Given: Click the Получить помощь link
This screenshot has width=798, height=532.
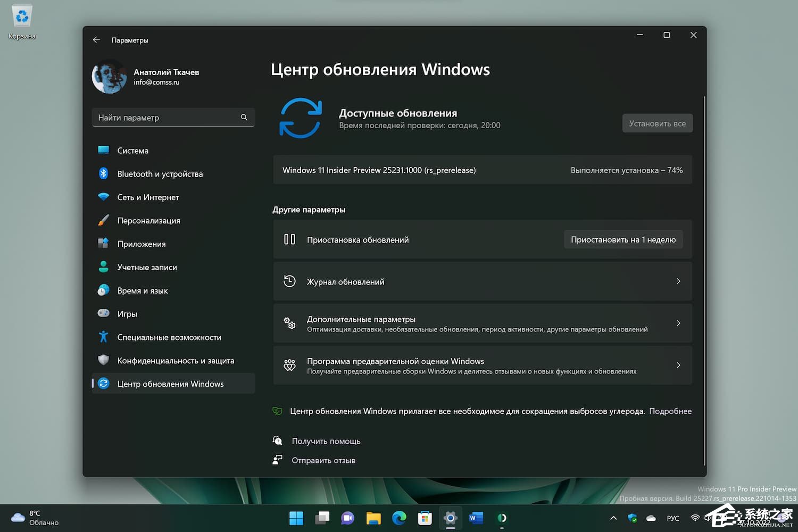Looking at the screenshot, I should pyautogui.click(x=326, y=441).
